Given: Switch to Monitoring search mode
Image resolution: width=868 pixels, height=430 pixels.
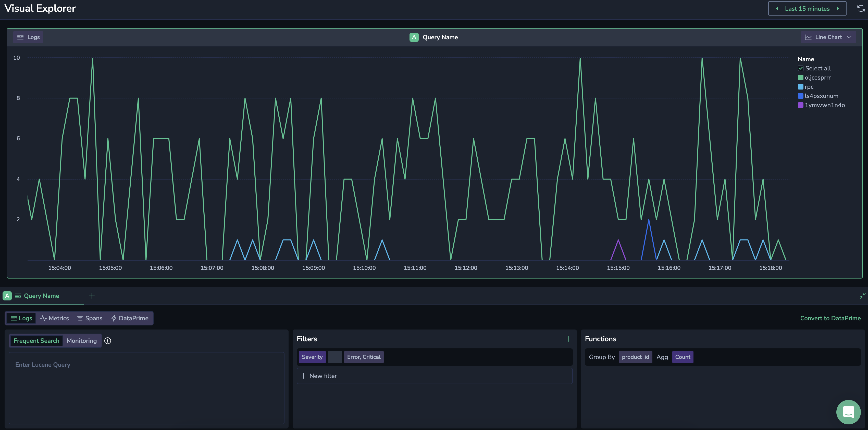Looking at the screenshot, I should pos(82,341).
